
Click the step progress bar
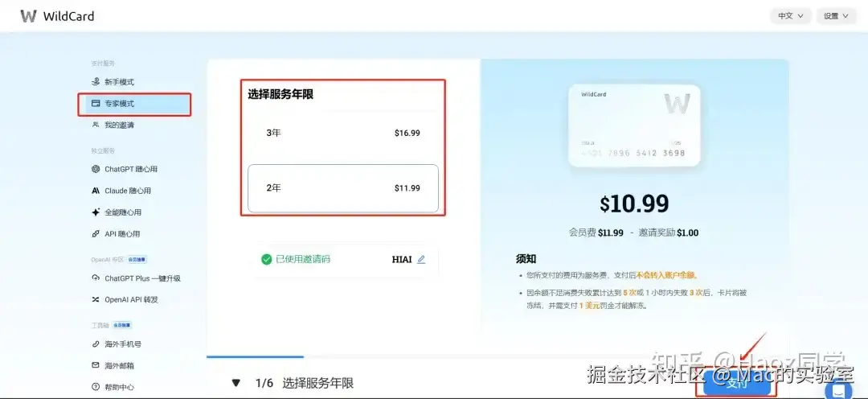(x=497, y=357)
